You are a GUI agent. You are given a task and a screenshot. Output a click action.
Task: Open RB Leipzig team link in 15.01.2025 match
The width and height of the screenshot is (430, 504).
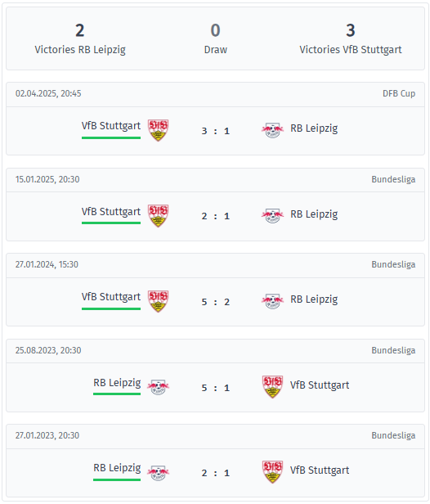pyautogui.click(x=314, y=214)
